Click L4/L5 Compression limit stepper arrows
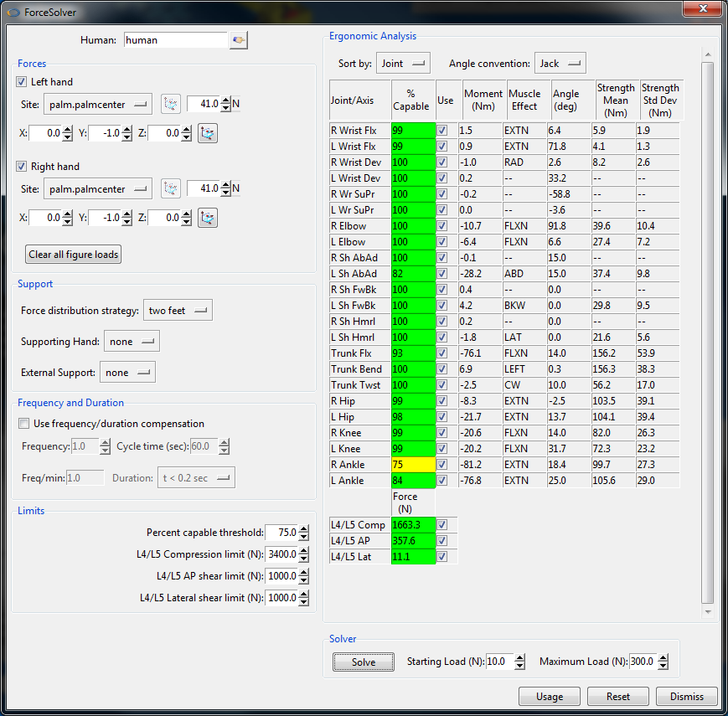 303,554
